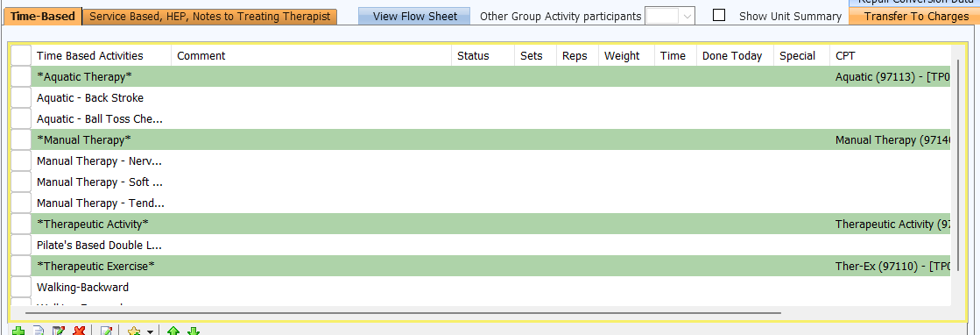Click the select-all corner cell of grid header
Viewport: 980px width, 335px height.
(x=21, y=56)
